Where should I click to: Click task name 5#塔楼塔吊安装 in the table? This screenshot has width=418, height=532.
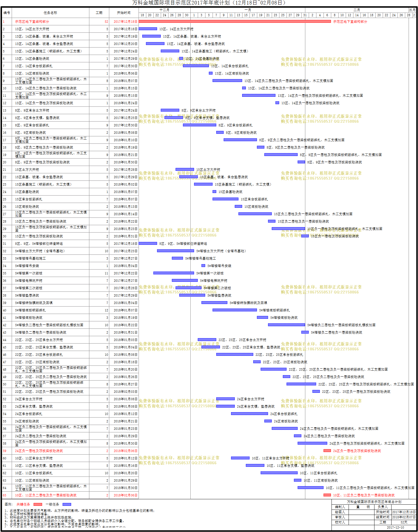coord(27,266)
